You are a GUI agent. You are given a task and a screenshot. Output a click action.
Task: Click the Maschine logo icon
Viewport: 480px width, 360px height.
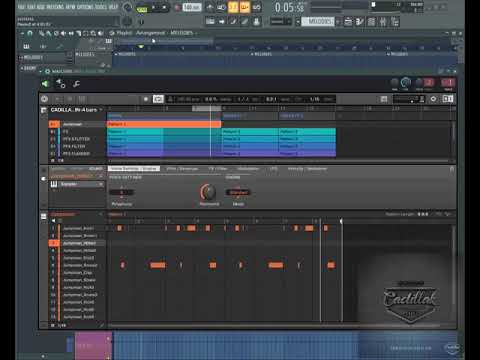(x=44, y=99)
